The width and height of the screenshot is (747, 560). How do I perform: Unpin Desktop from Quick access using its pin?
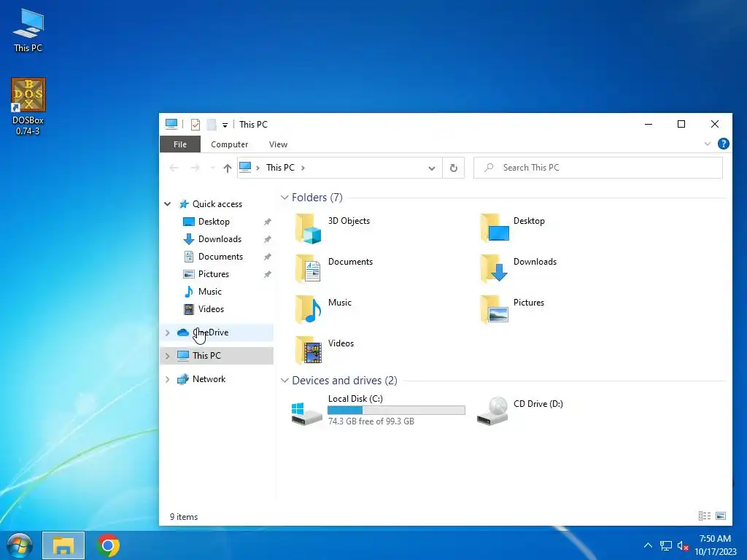(267, 222)
